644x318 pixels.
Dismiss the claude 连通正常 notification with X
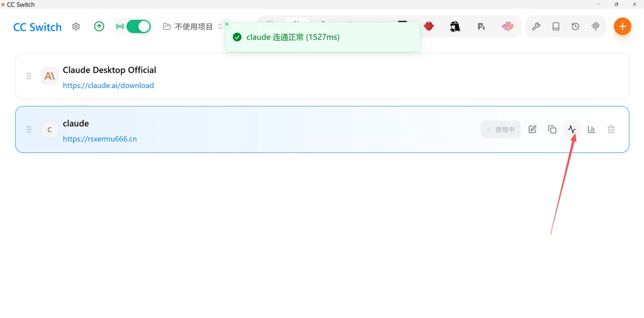click(x=226, y=24)
